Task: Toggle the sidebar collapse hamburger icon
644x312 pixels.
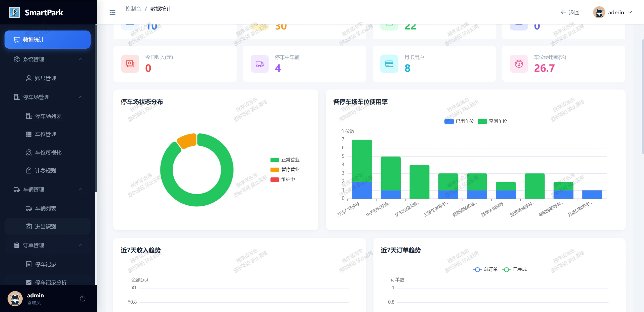Action: click(x=112, y=12)
